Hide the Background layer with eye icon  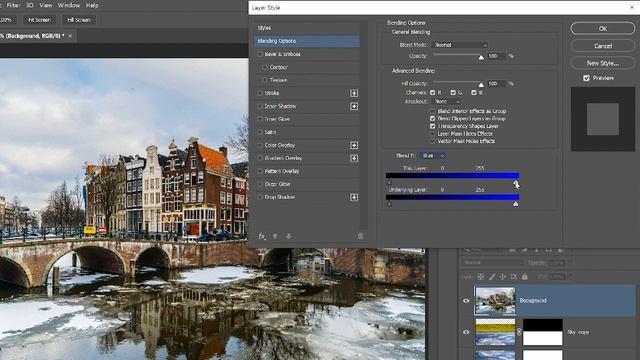[x=466, y=301]
